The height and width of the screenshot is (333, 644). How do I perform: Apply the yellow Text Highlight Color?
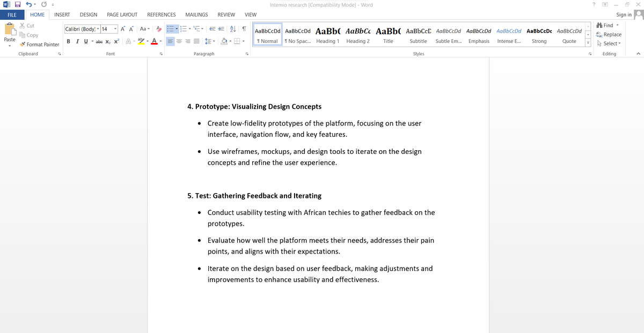[141, 41]
